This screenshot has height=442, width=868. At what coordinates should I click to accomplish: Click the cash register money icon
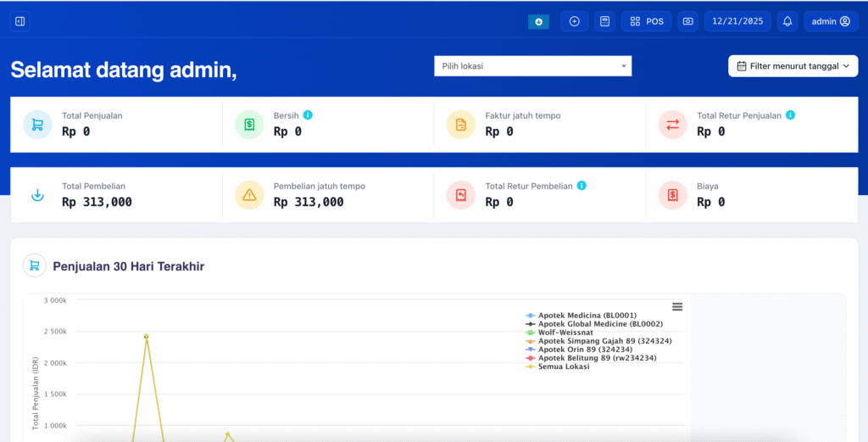point(687,21)
